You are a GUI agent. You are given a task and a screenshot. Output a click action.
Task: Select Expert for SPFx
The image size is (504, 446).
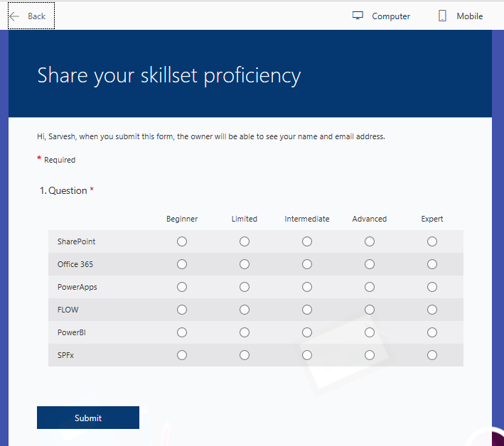(x=432, y=355)
